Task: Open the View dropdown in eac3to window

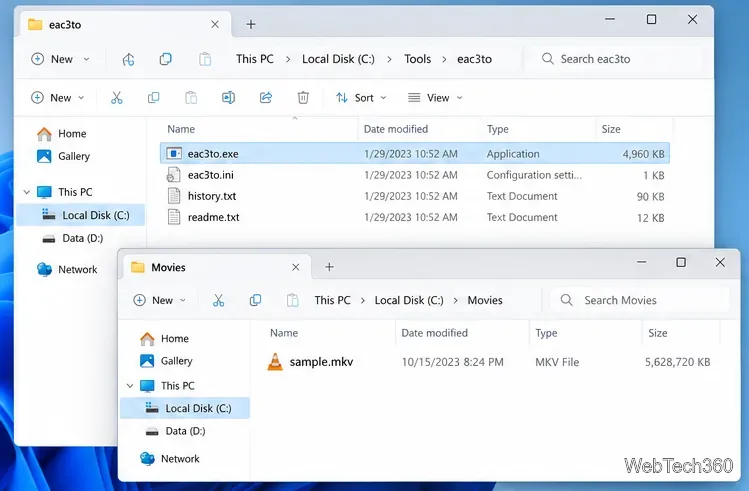Action: coord(435,98)
